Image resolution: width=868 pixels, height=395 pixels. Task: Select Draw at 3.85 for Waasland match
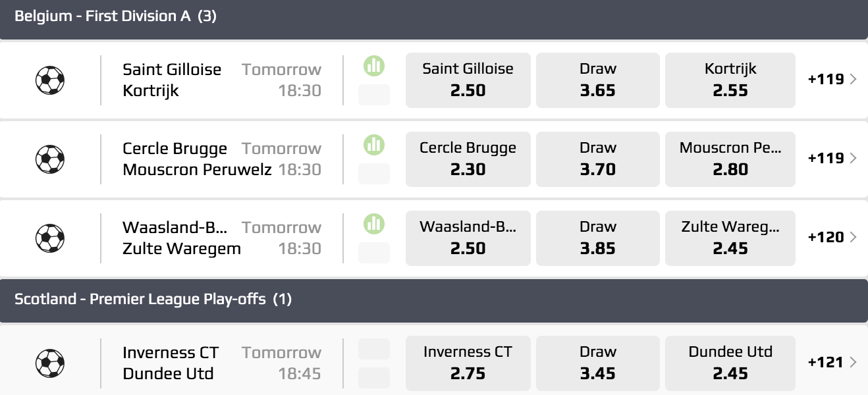coord(598,238)
